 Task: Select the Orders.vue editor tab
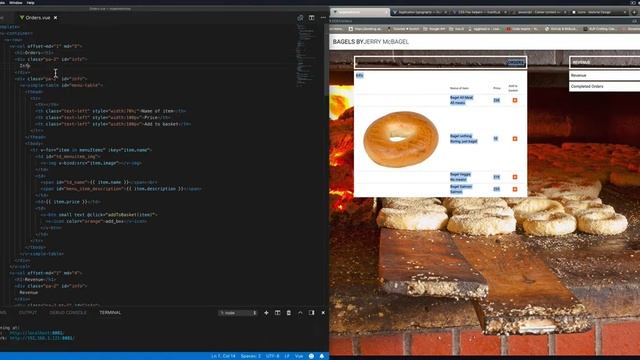pos(38,18)
